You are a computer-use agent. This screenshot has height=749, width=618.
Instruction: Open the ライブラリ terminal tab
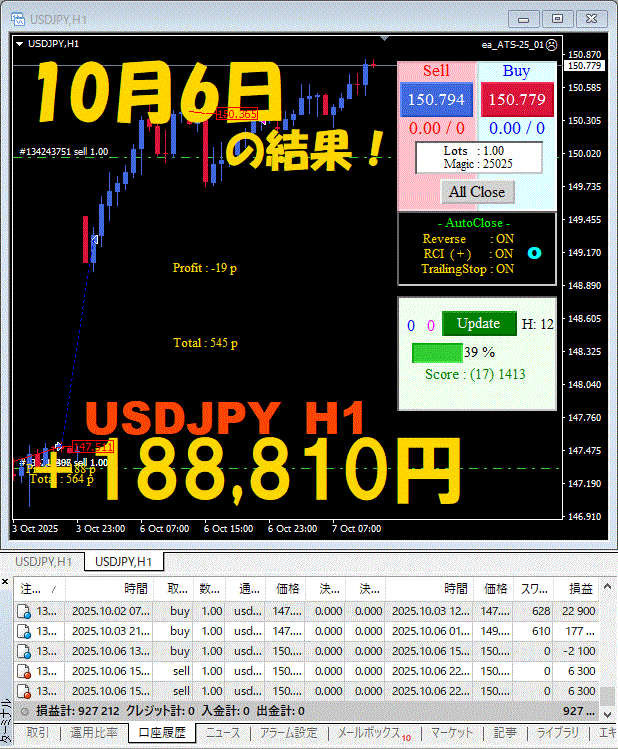point(557,732)
